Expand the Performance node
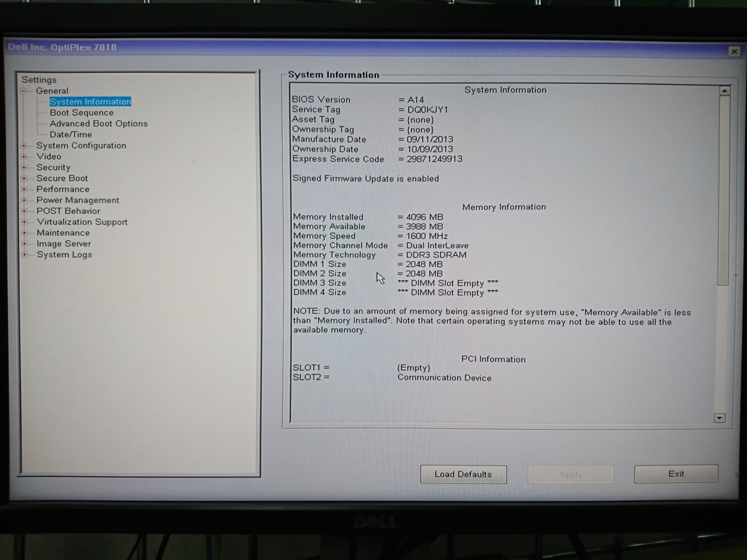 coord(24,189)
